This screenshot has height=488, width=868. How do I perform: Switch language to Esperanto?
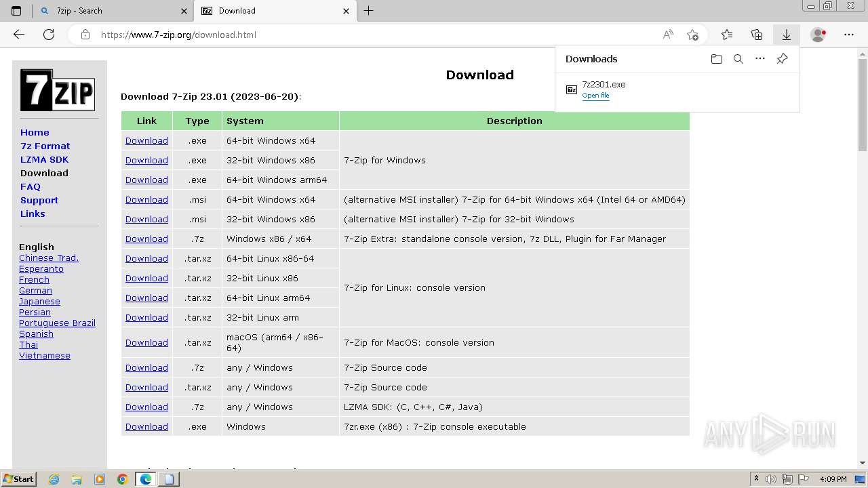coord(41,268)
